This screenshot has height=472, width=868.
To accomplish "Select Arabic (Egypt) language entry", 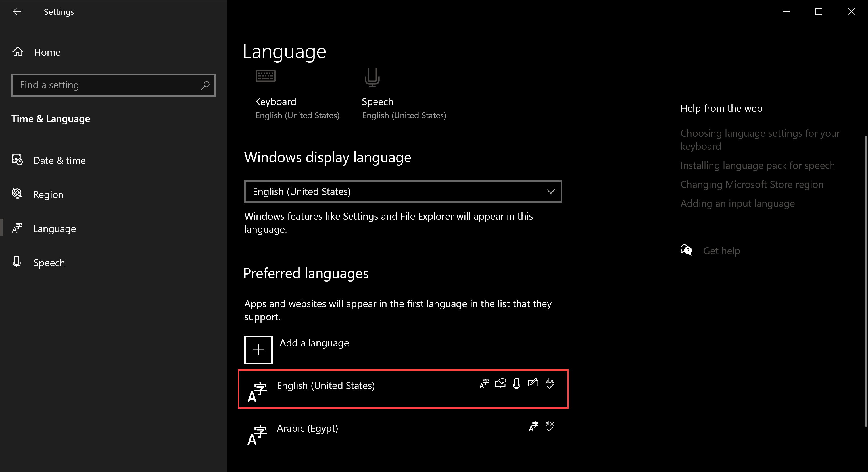I will pyautogui.click(x=307, y=429).
